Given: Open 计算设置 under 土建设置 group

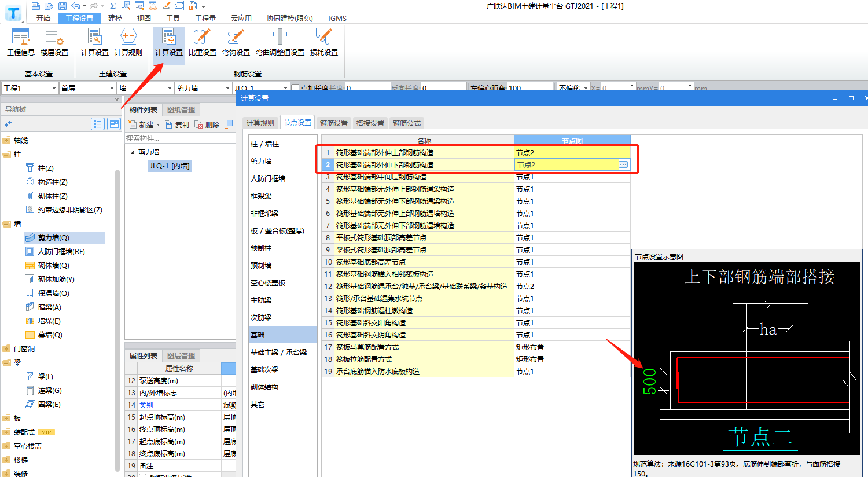Looking at the screenshot, I should pos(95,42).
